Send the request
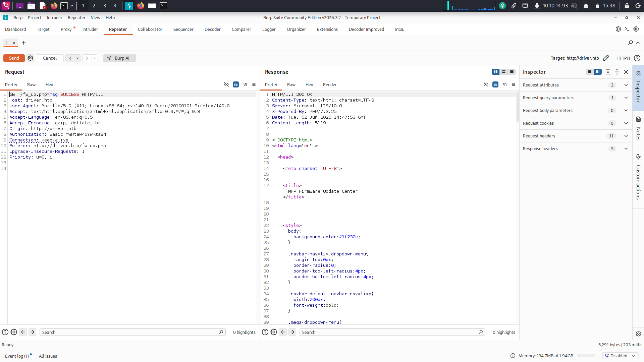644x362 pixels. [x=14, y=58]
